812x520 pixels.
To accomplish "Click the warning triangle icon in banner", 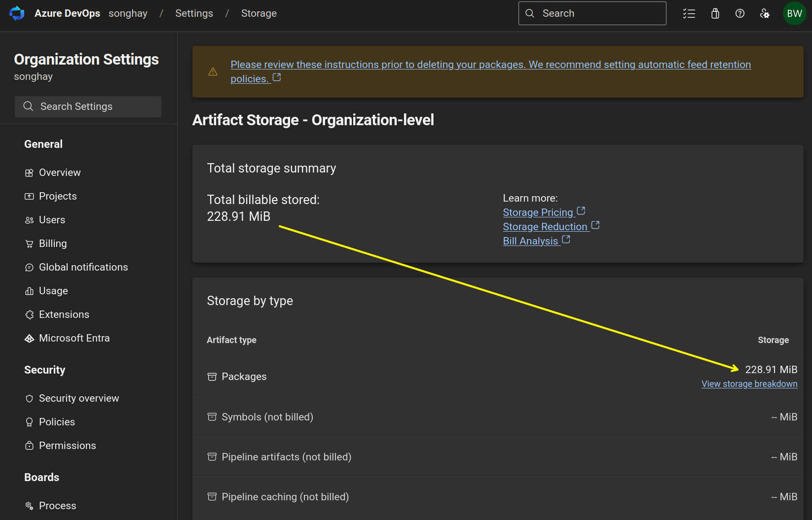I will click(213, 72).
